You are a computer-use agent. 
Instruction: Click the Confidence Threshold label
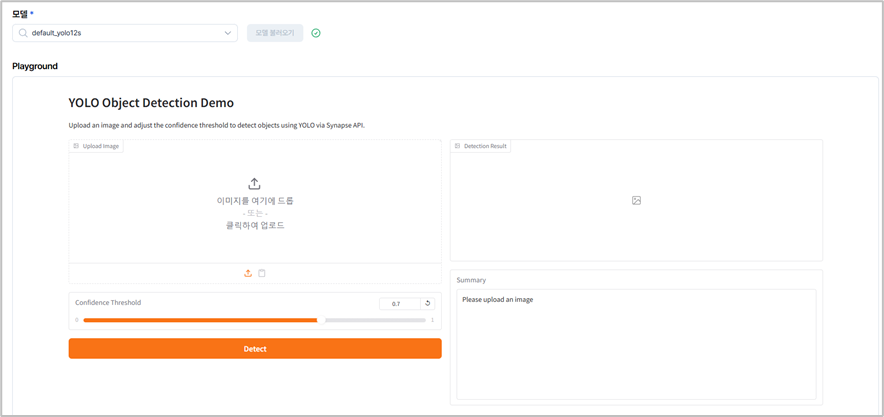tap(108, 303)
